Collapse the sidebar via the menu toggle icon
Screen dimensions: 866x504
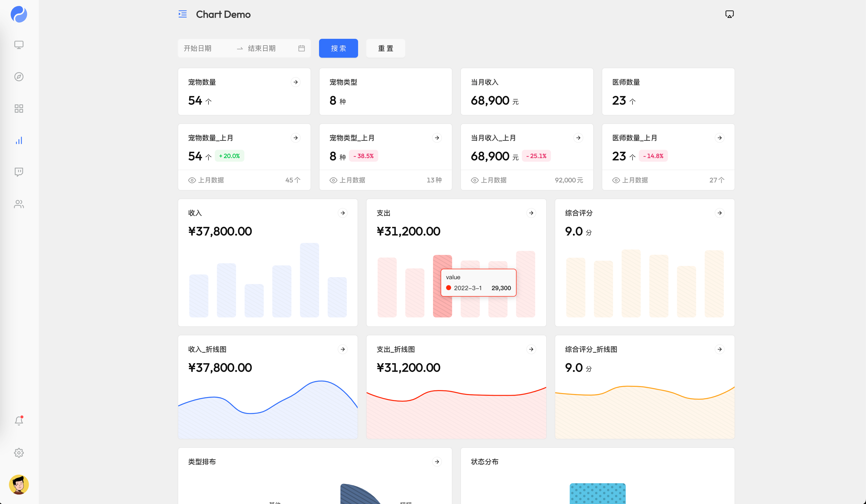[x=182, y=14]
